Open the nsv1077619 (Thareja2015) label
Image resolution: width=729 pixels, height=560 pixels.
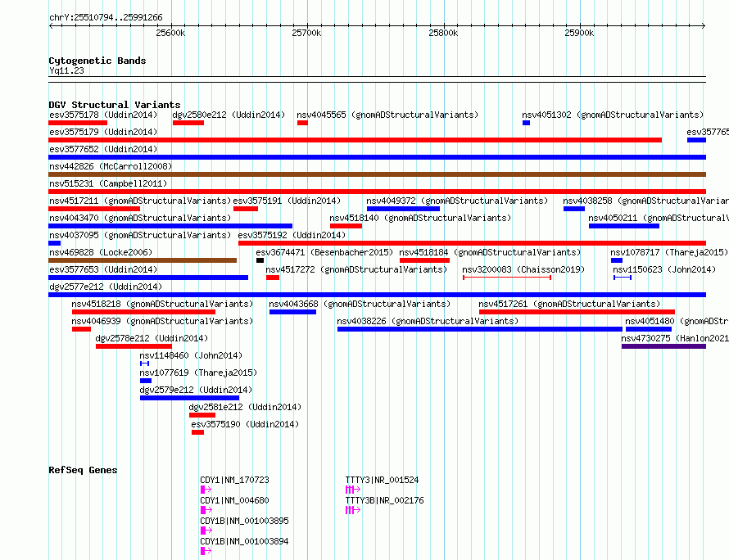click(198, 373)
